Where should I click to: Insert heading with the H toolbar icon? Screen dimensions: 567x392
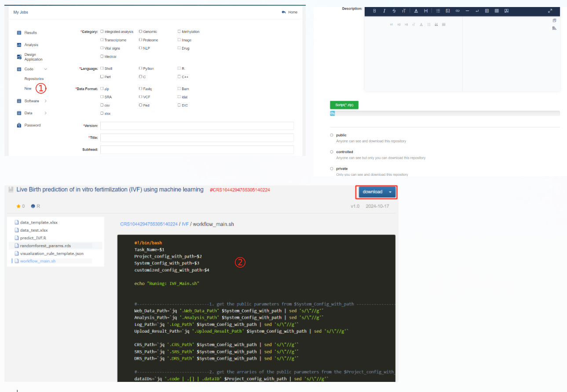(426, 11)
